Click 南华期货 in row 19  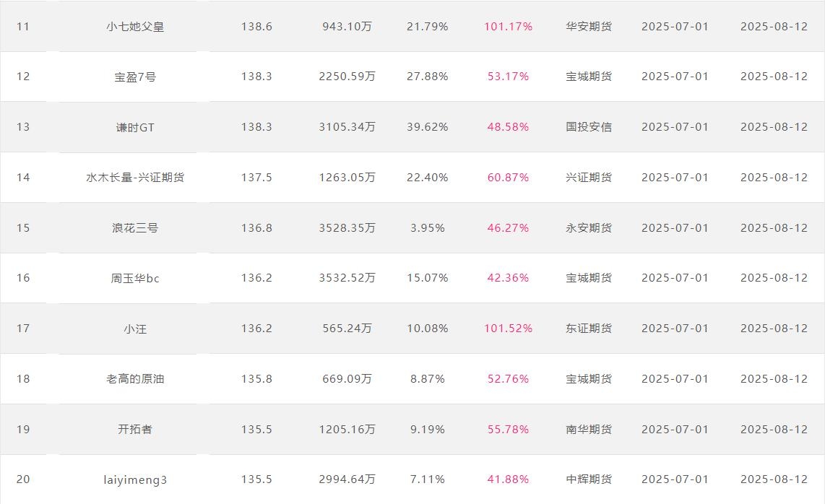point(589,430)
